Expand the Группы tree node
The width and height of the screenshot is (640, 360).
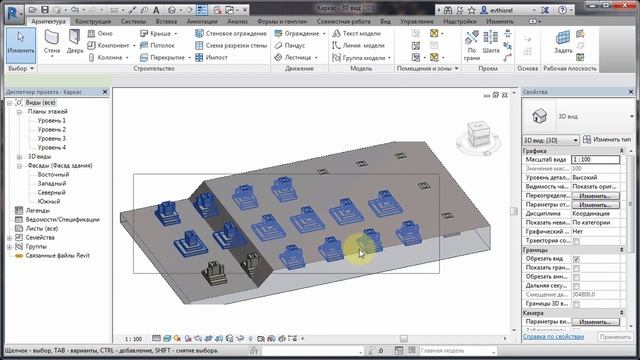[x=9, y=247]
